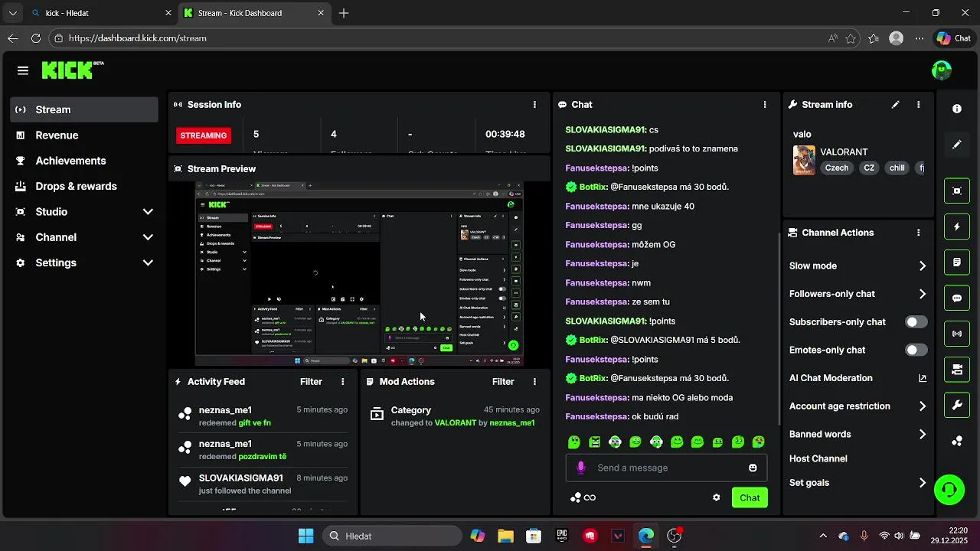Click Filter in the Mod Actions panel
980x551 pixels.
coord(503,382)
